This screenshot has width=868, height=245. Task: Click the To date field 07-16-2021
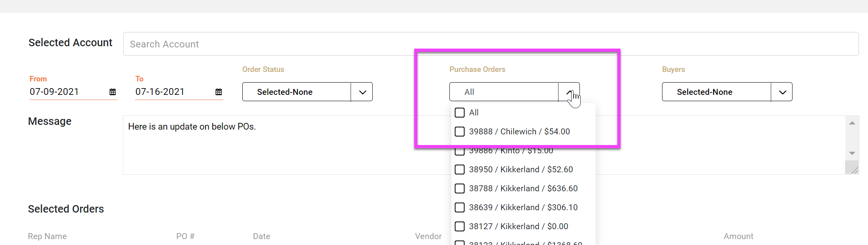pyautogui.click(x=171, y=92)
